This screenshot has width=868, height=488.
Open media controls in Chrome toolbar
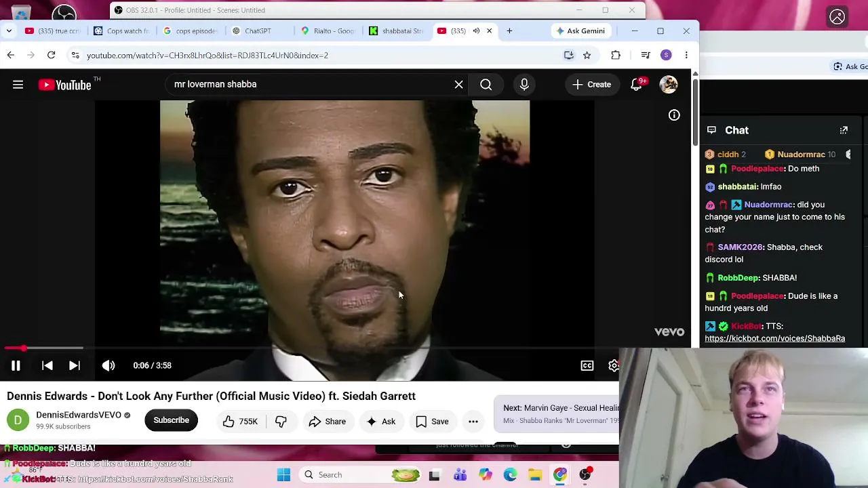(646, 56)
